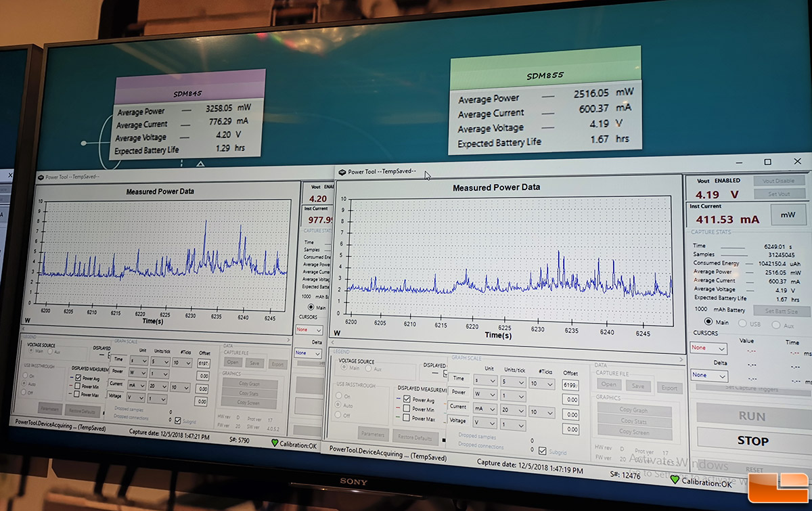Image resolution: width=812 pixels, height=511 pixels.
Task: Click Restore Defaults button in right window
Action: tap(415, 437)
